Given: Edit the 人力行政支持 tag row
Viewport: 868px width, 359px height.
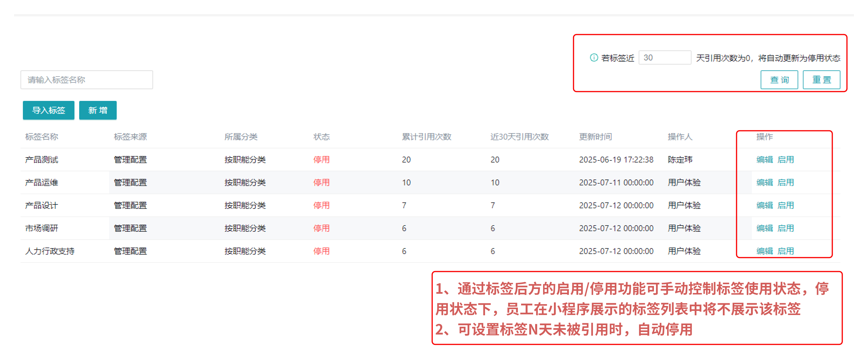Looking at the screenshot, I should coord(764,251).
